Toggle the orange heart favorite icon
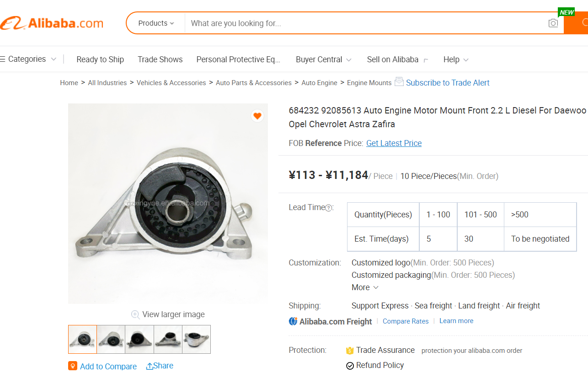Screen dimensions: 588x373 [257, 116]
